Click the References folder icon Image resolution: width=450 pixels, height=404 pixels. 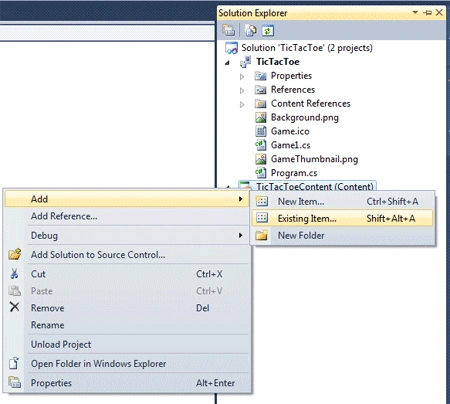[x=260, y=90]
